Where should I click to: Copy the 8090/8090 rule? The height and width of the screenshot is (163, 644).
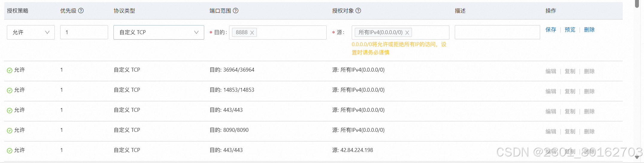click(x=570, y=132)
